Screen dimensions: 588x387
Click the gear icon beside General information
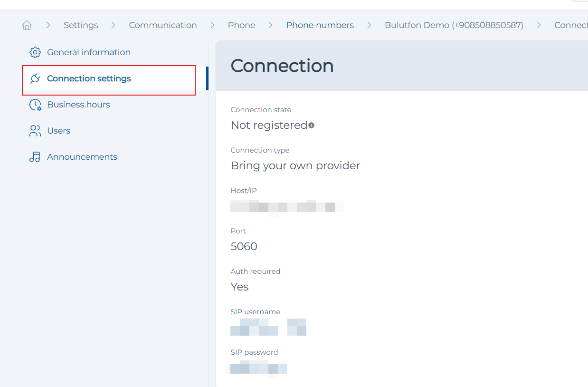click(35, 52)
